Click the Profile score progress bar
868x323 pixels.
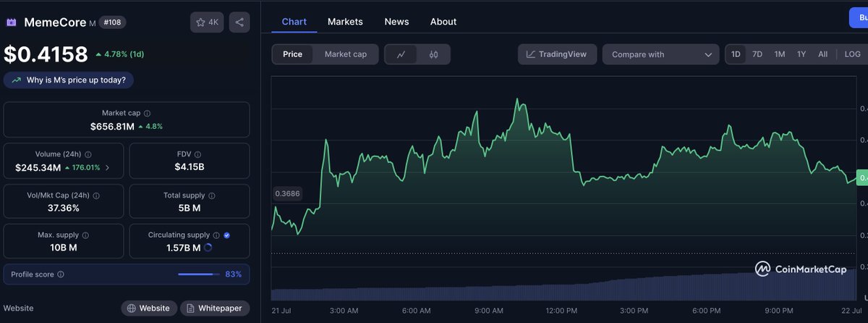click(199, 274)
